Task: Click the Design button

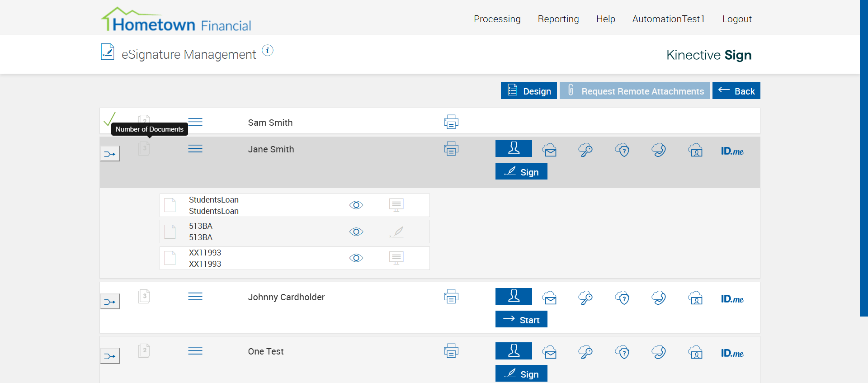Action: coord(529,91)
